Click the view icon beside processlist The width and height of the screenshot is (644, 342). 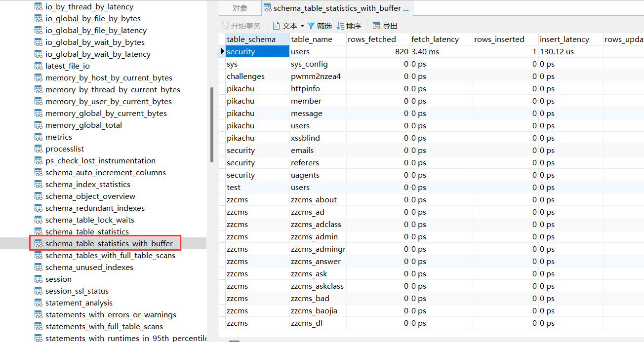(38, 149)
